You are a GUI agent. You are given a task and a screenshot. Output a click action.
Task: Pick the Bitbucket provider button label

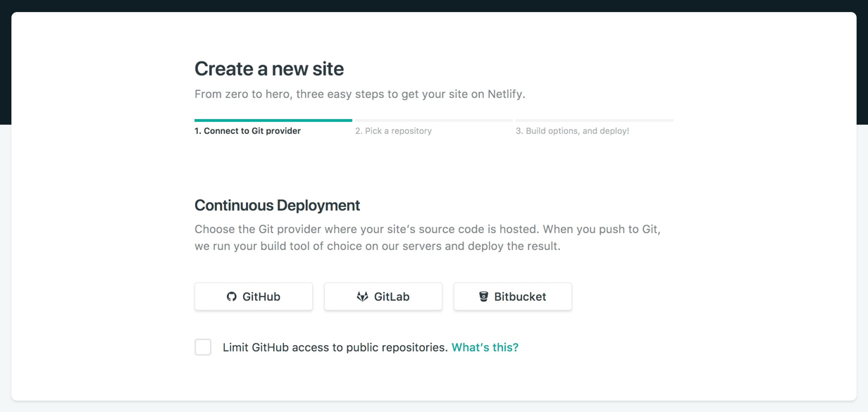coord(520,296)
